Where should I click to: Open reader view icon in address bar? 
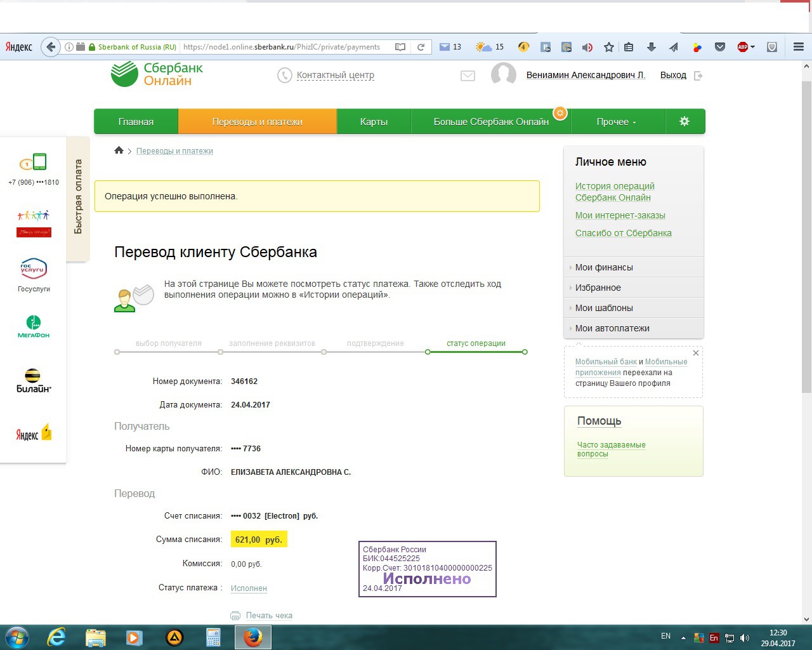(x=400, y=47)
